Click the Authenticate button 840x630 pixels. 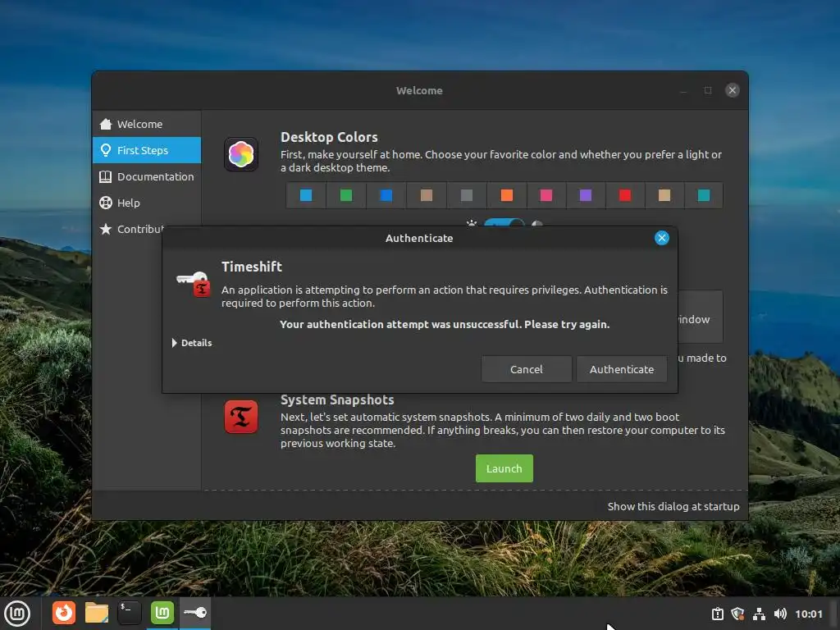[x=622, y=370]
